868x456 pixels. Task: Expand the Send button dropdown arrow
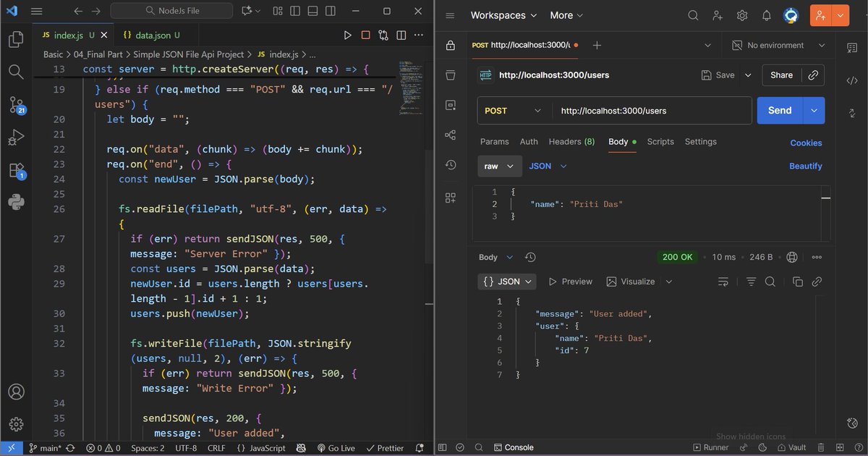(813, 110)
